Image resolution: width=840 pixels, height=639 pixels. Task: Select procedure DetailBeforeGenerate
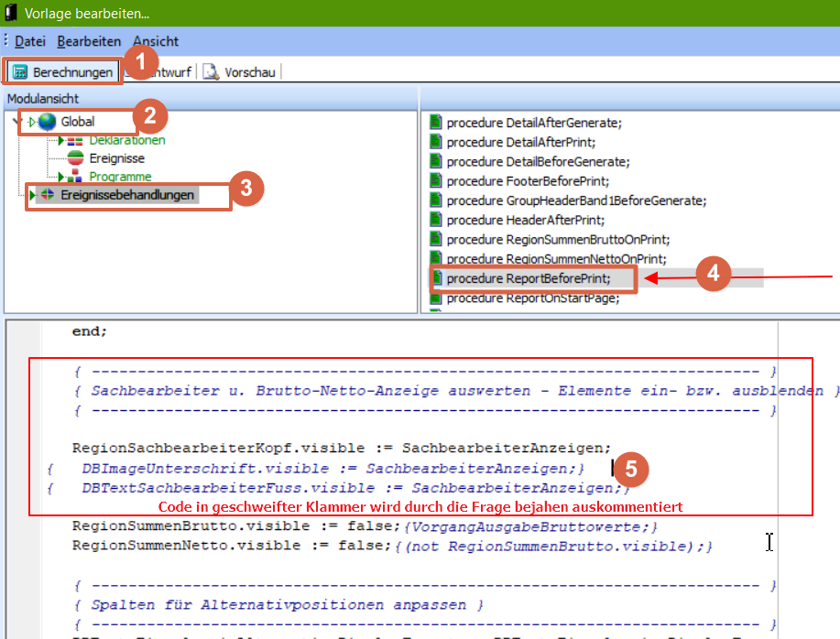tap(538, 162)
